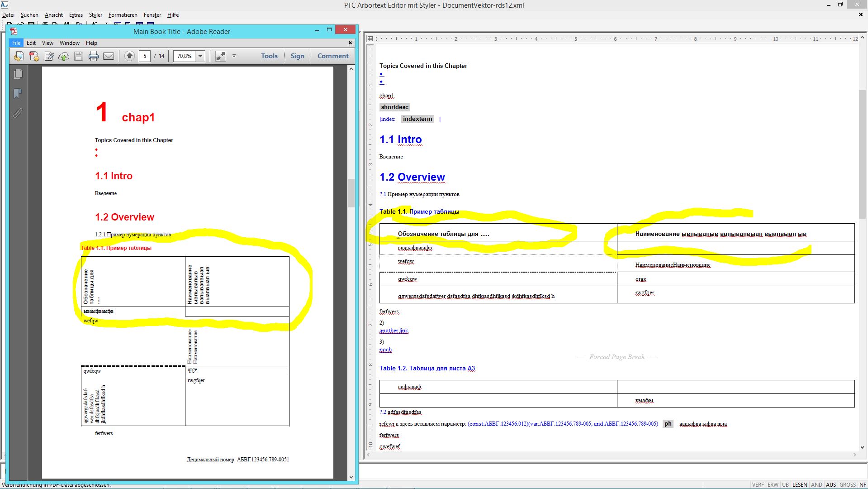Click the '1.1 Intro' heading in the editor
868x489 pixels.
pyautogui.click(x=400, y=139)
